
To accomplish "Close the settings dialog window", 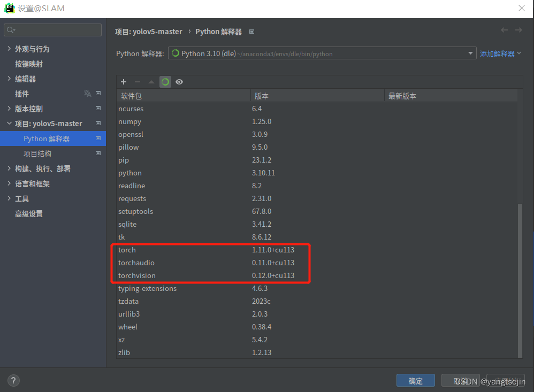I will click(521, 8).
